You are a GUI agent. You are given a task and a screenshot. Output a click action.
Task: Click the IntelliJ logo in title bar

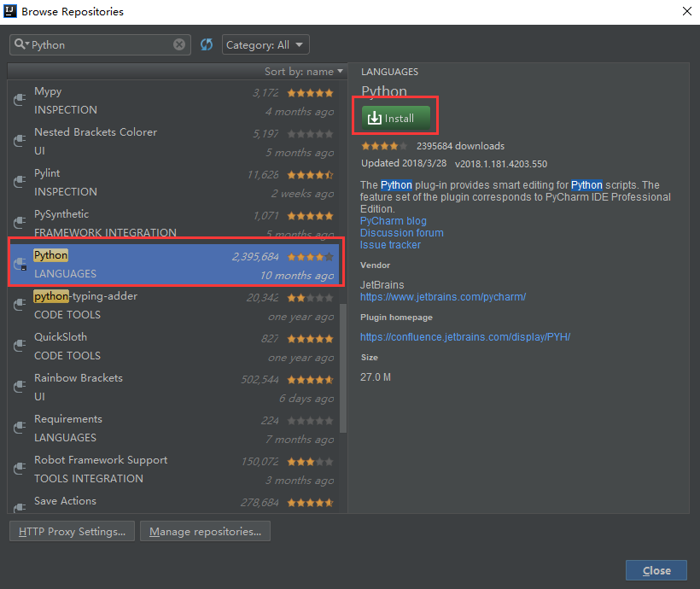tap(10, 11)
